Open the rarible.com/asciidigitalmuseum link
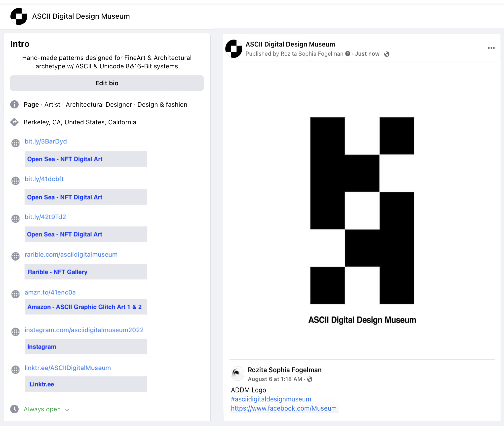The width and height of the screenshot is (504, 426). coord(71,254)
